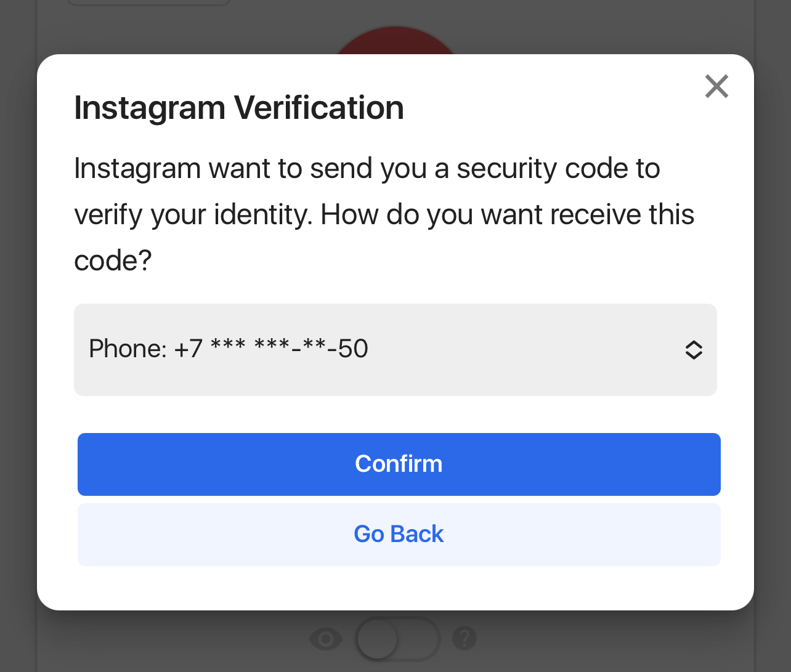Viewport: 791px width, 672px height.
Task: Click the outlined button at top-left edge
Action: coord(148,2)
